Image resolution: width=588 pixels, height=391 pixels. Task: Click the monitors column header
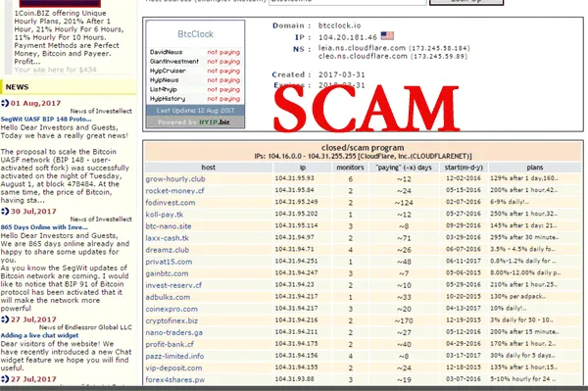350,168
